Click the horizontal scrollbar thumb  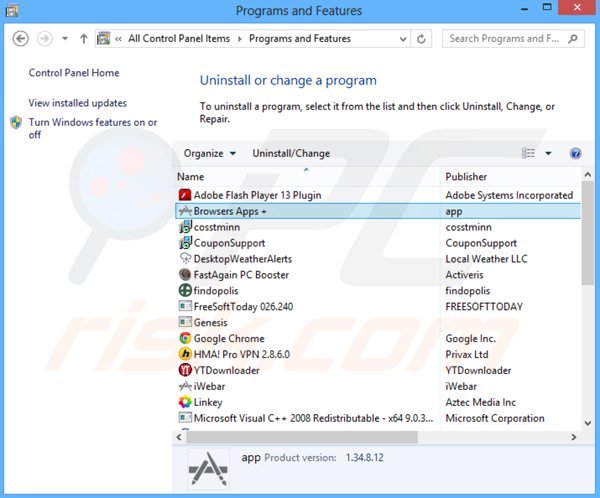[302, 437]
